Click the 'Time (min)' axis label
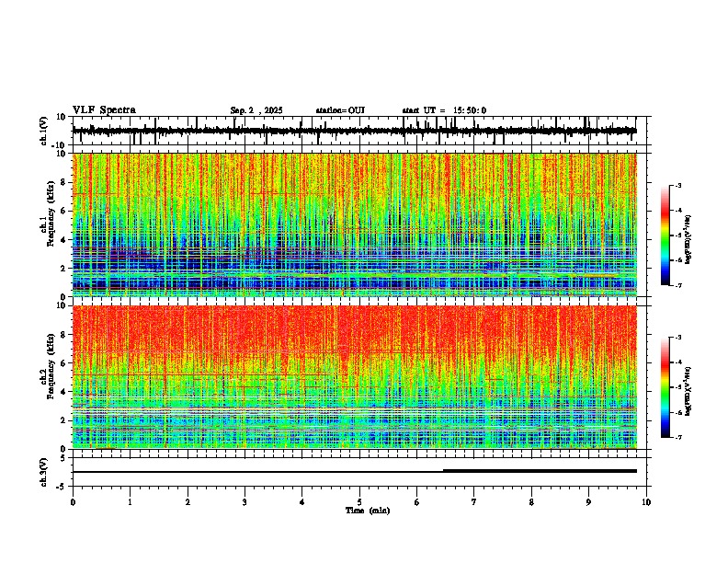 click(368, 511)
